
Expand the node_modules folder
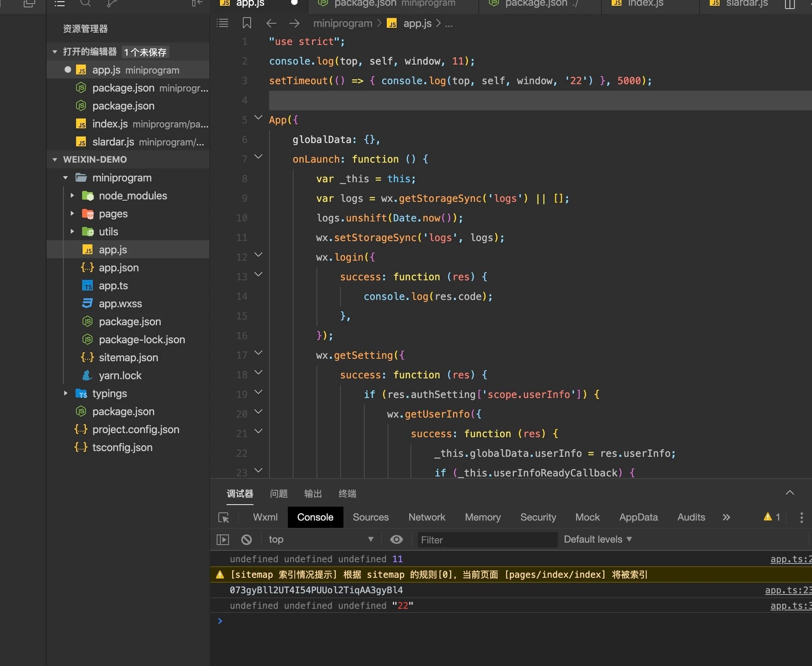tap(72, 196)
